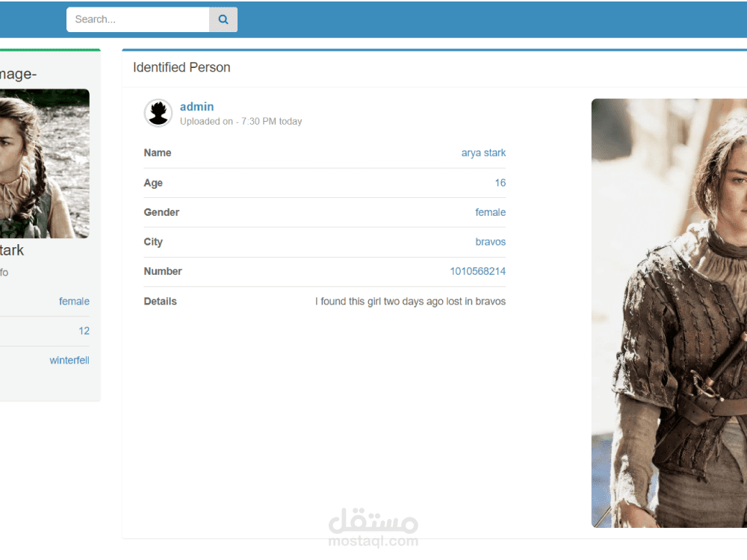
Task: Open the admin uploader link
Action: pyautogui.click(x=196, y=107)
